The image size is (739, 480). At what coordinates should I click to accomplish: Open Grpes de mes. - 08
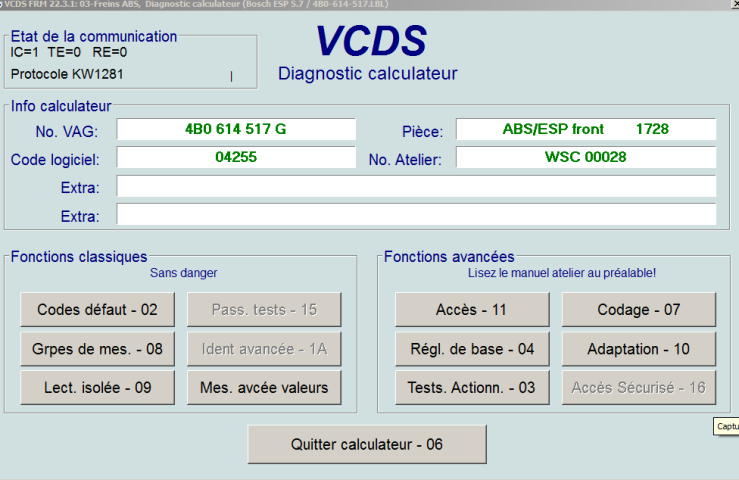(x=97, y=349)
